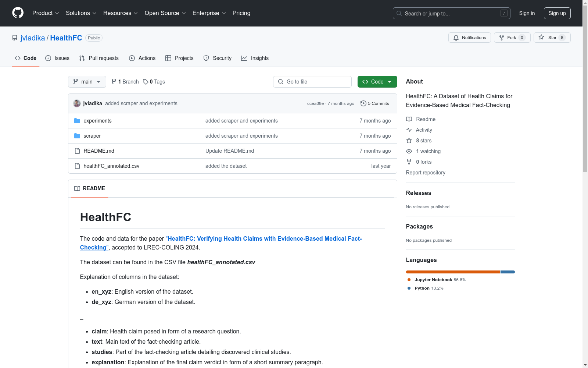Open the Releases heading link
The width and height of the screenshot is (588, 368).
pyautogui.click(x=419, y=193)
